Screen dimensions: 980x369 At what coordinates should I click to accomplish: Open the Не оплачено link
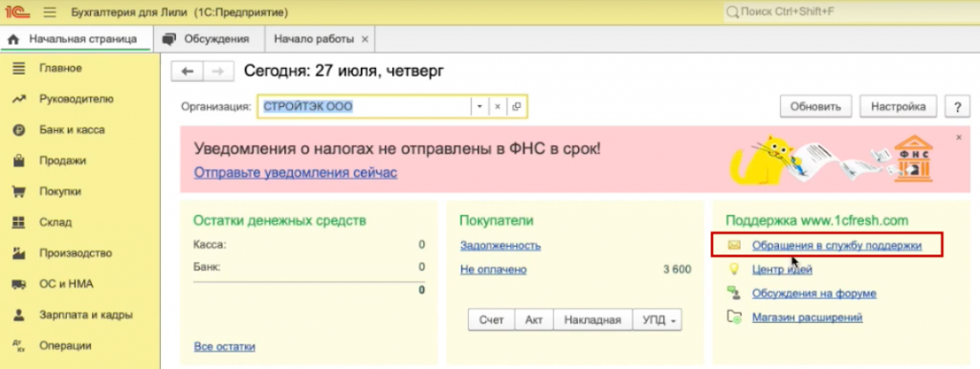[x=493, y=270]
